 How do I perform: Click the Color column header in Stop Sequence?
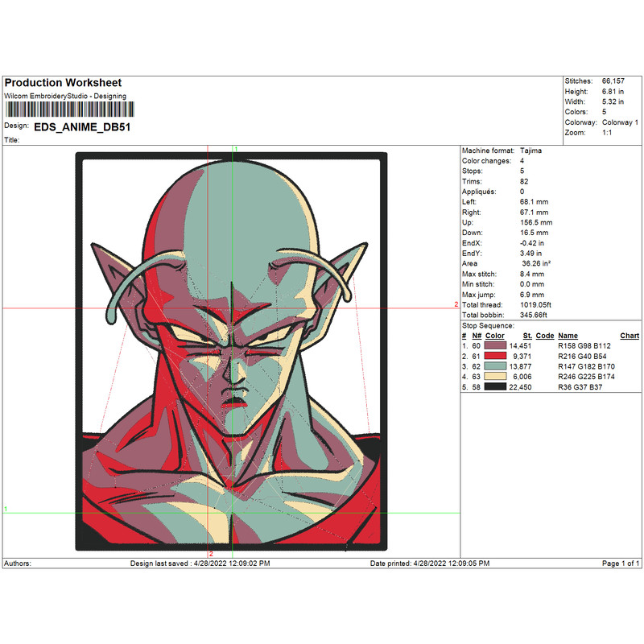coord(495,336)
